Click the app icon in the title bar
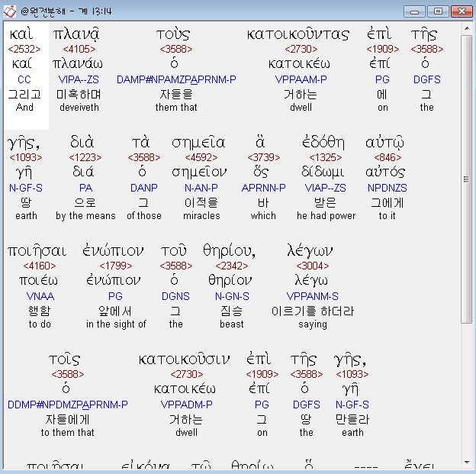Image resolution: width=476 pixels, height=474 pixels. [x=9, y=11]
